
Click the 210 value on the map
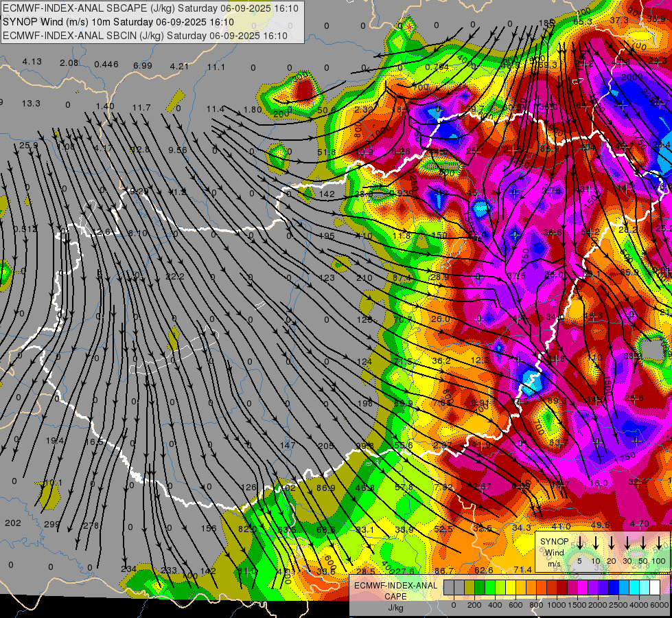coord(364,278)
